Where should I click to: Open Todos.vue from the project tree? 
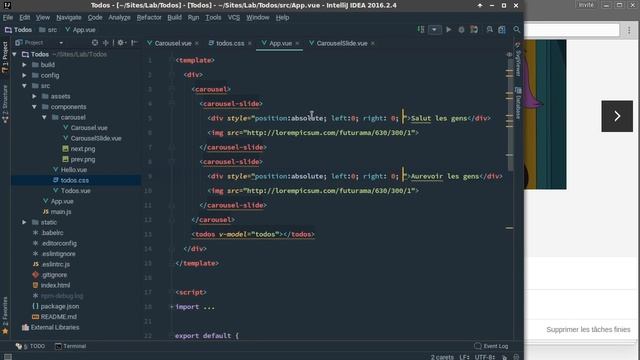click(76, 191)
